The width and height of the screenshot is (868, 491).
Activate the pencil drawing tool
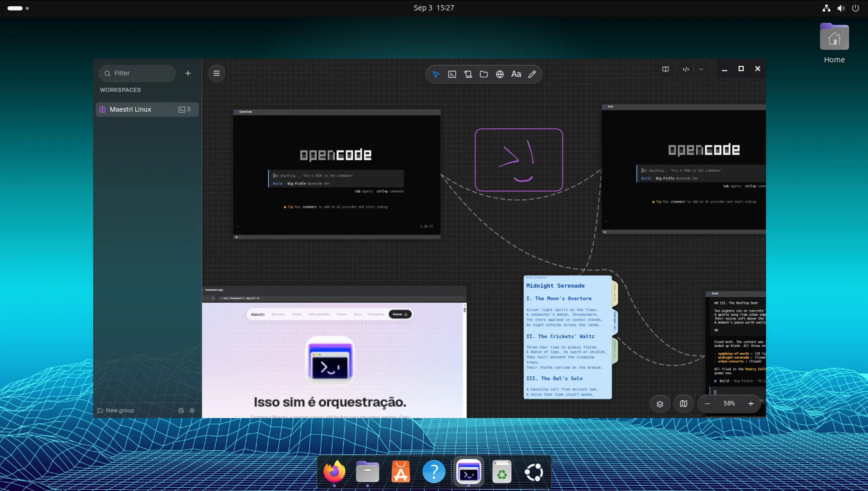coord(532,74)
